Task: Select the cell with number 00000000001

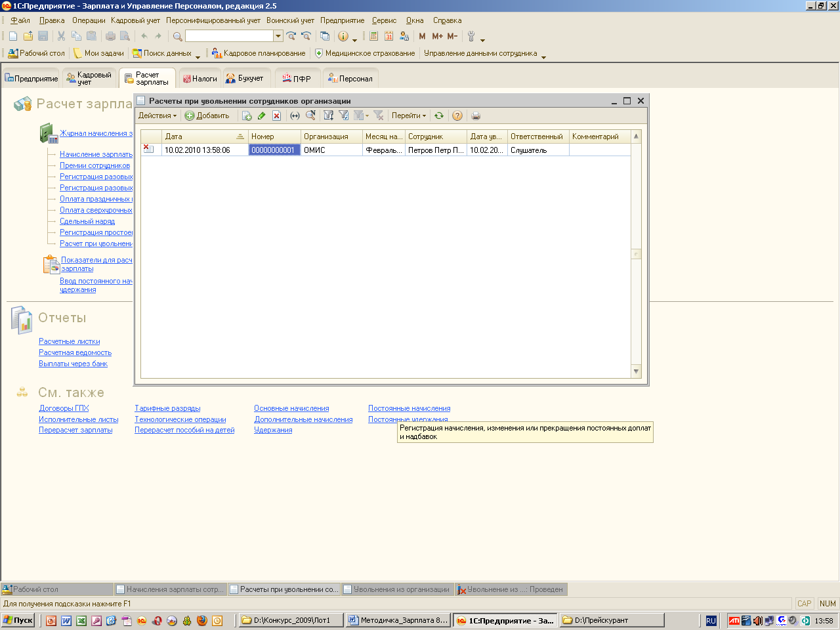Action: click(x=274, y=150)
